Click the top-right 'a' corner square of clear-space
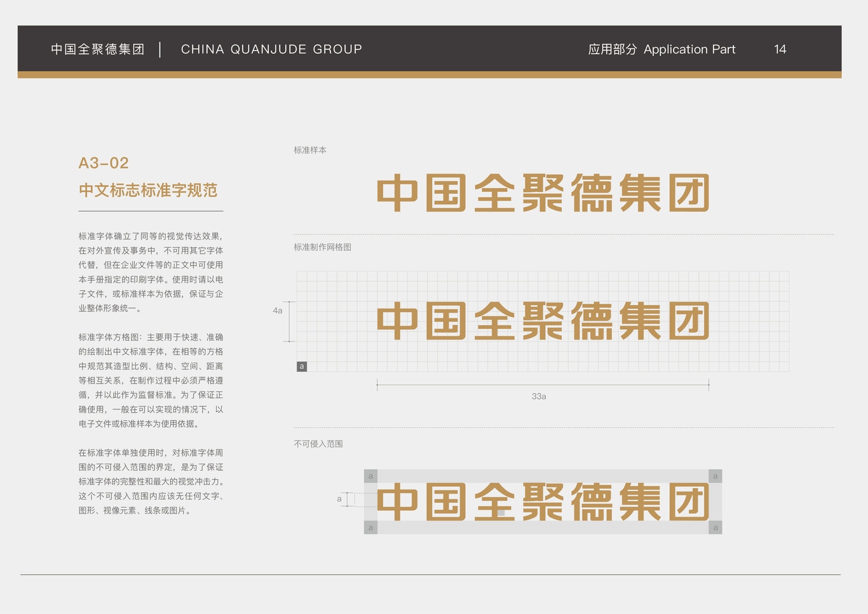868x614 pixels. point(715,476)
